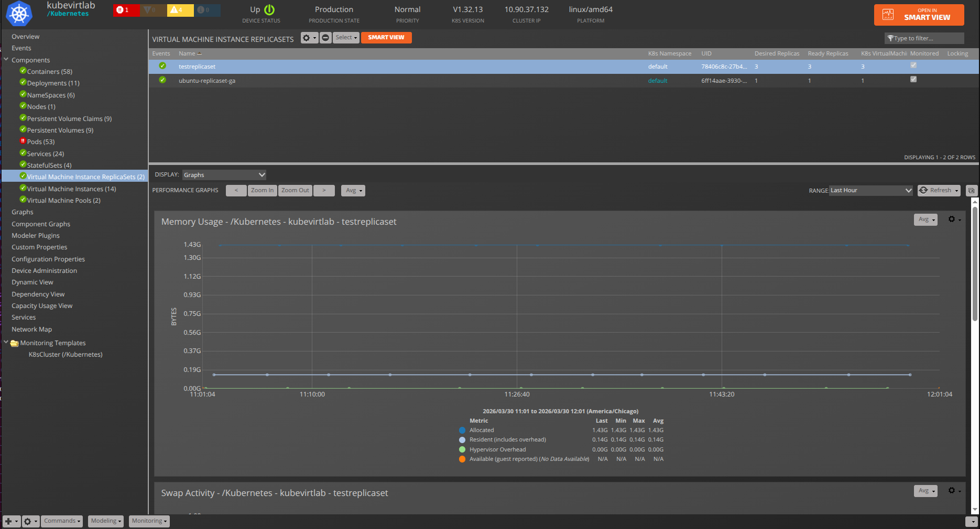Click the orange Smart View button

pos(386,38)
